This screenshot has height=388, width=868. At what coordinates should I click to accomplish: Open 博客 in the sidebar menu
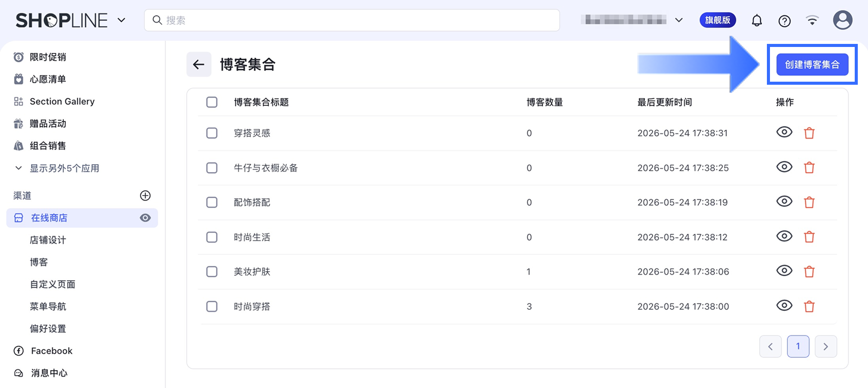39,262
